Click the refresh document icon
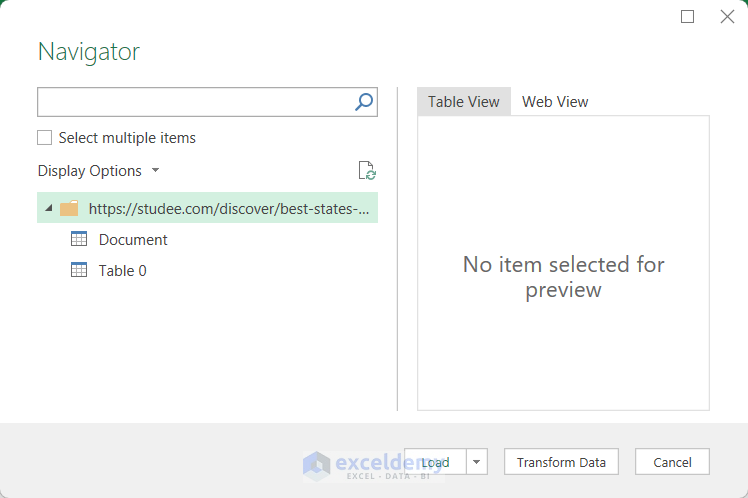The image size is (748, 498). tap(367, 171)
